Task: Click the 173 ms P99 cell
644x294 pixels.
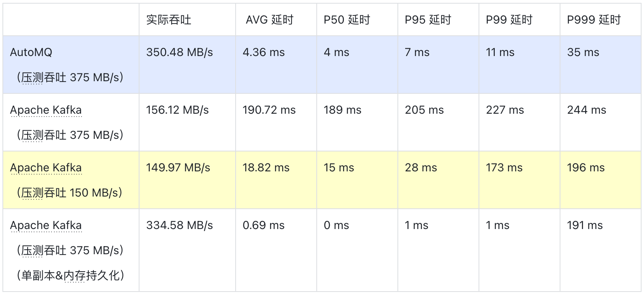Action: pos(504,168)
